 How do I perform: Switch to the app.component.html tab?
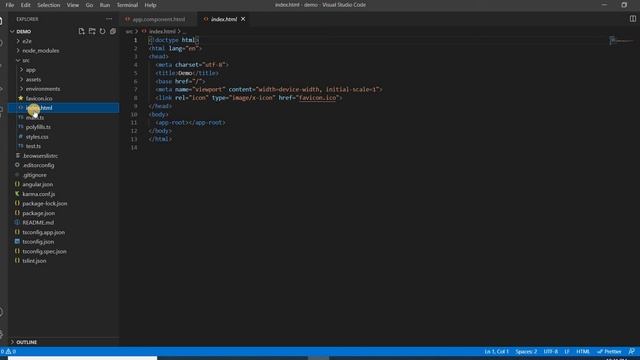click(158, 19)
